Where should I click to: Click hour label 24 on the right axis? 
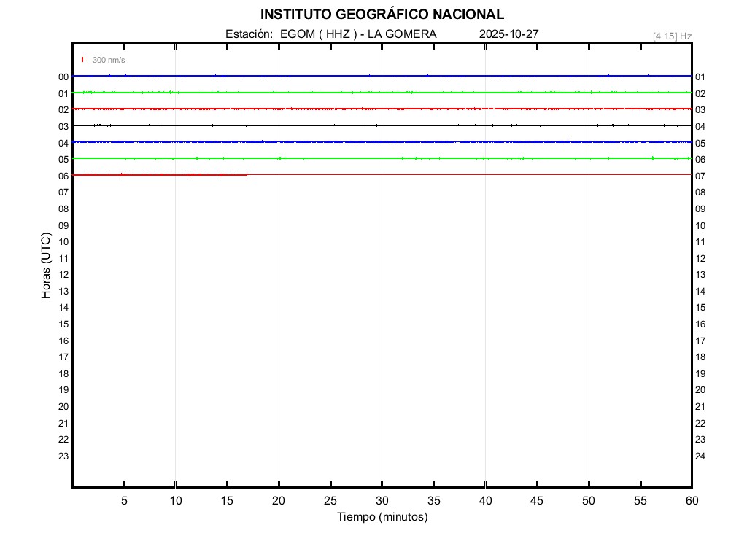tap(700, 456)
